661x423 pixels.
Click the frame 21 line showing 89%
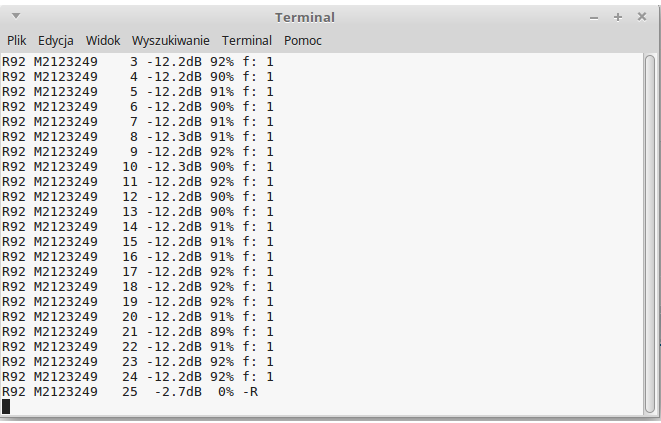tap(138, 332)
